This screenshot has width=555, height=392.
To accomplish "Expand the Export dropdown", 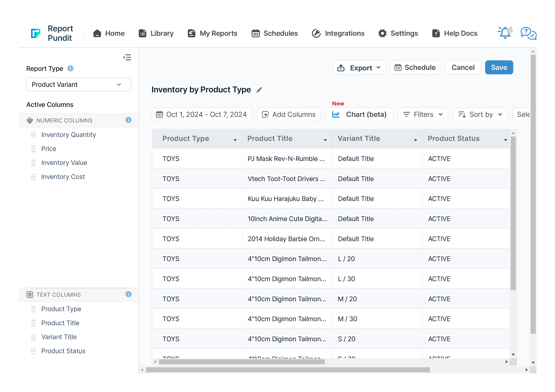I will point(359,68).
